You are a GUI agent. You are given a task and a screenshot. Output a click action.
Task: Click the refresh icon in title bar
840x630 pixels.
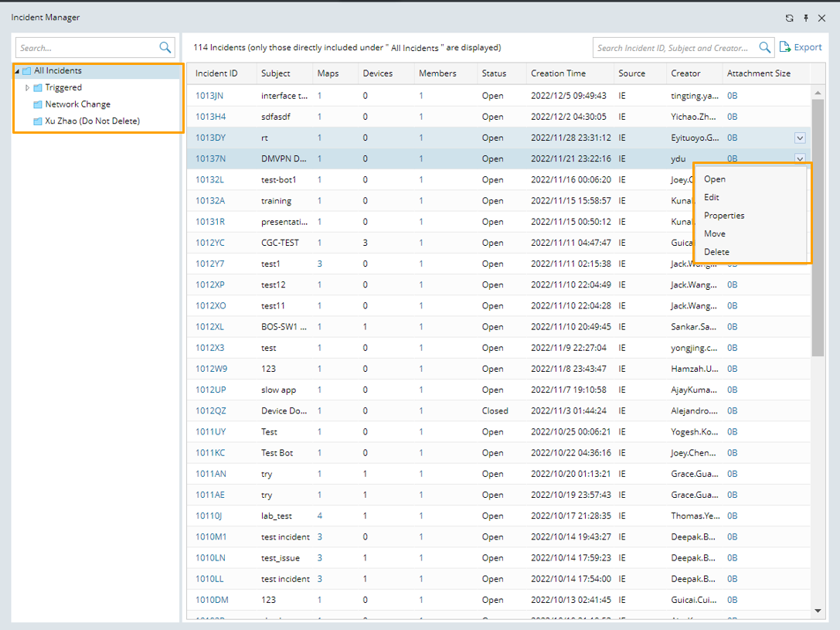click(789, 18)
